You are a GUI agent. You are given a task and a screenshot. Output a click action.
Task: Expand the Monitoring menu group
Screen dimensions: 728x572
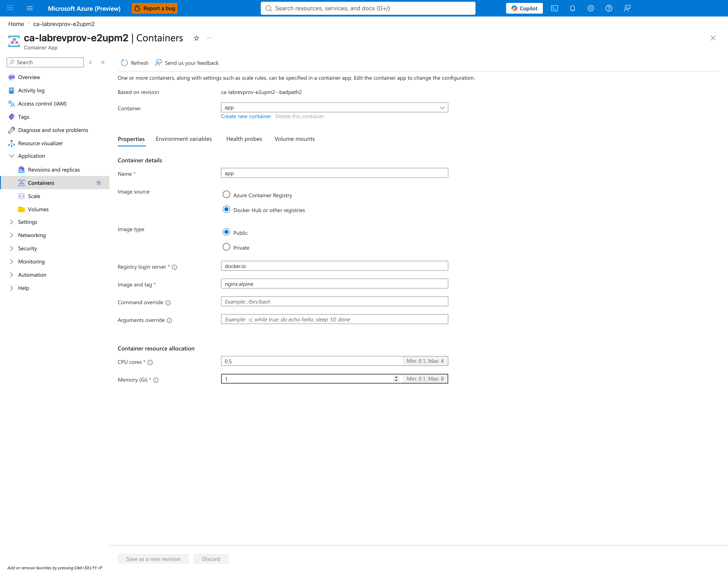pyautogui.click(x=11, y=262)
